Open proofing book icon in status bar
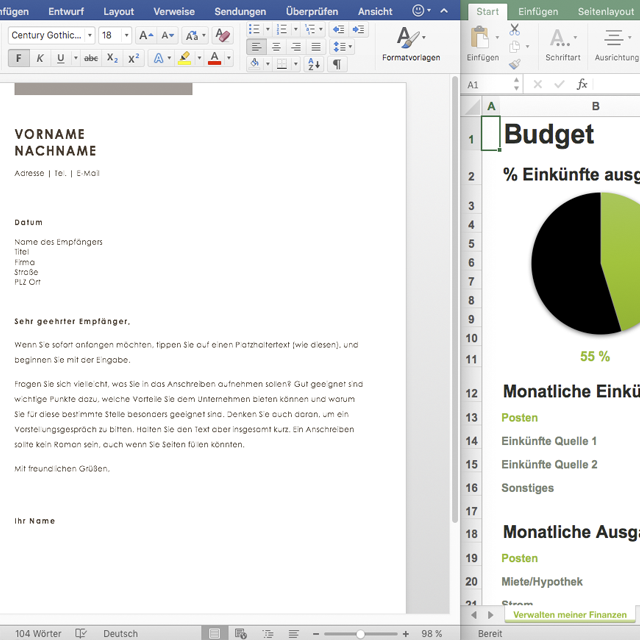The height and width of the screenshot is (640, 640). [81, 633]
